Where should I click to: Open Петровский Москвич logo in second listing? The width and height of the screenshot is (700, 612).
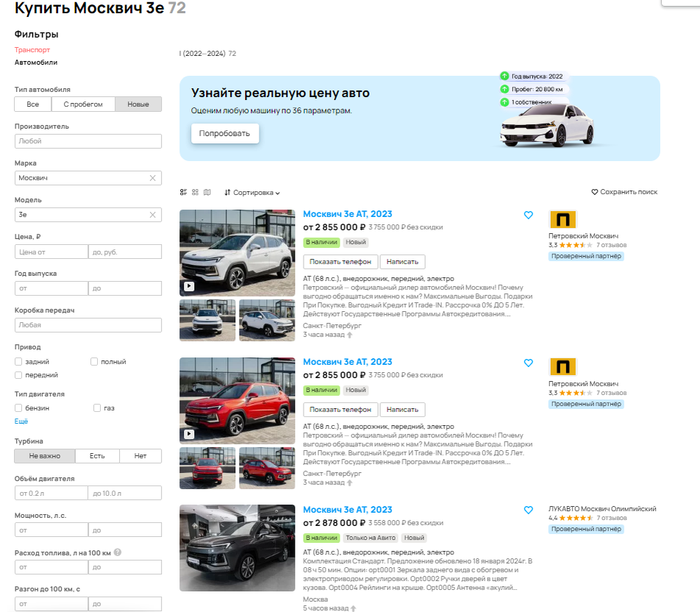pos(562,367)
